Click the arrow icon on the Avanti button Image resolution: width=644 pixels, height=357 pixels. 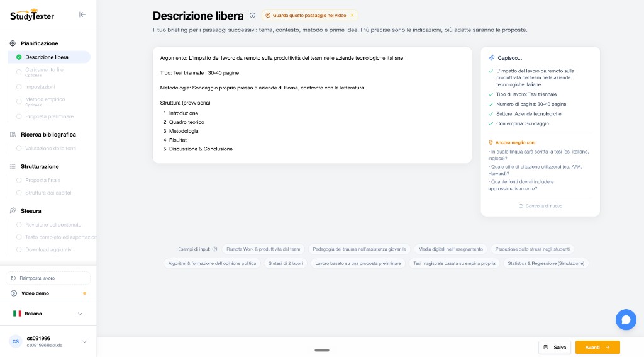608,348
